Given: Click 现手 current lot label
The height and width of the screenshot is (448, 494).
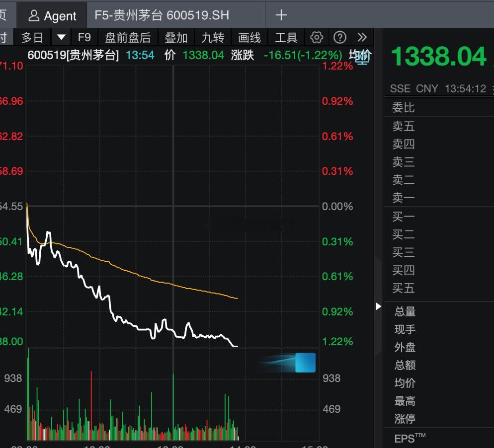Looking at the screenshot, I should click(x=405, y=329).
